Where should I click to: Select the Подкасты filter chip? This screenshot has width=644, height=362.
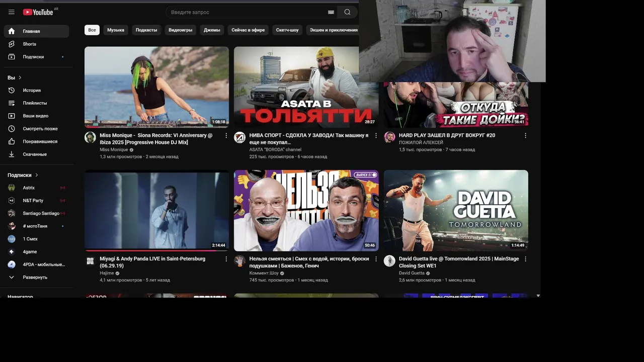[146, 30]
